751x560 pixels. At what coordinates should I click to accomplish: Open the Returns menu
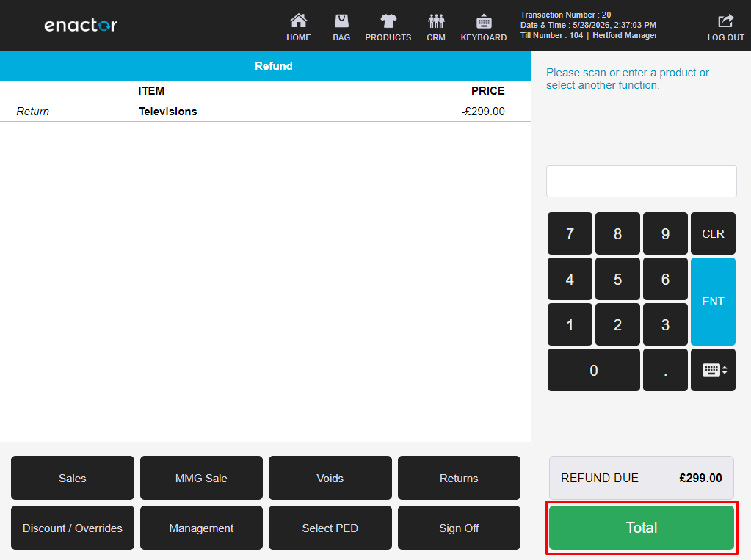click(459, 478)
